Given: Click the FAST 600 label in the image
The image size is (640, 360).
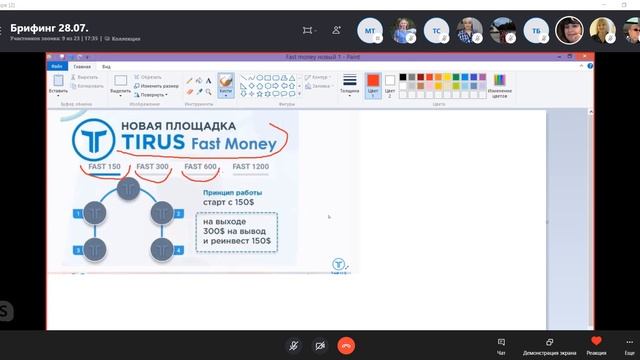Looking at the screenshot, I should [x=200, y=167].
